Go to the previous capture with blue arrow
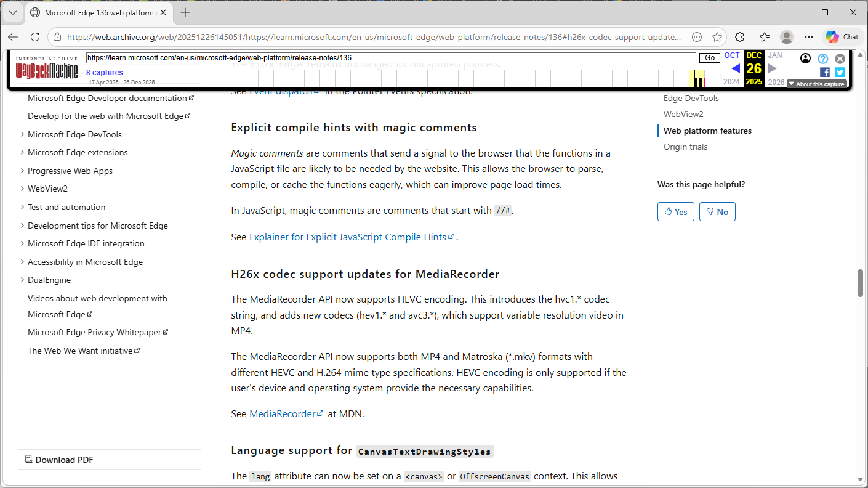Viewport: 868px width, 488px height. tap(735, 68)
